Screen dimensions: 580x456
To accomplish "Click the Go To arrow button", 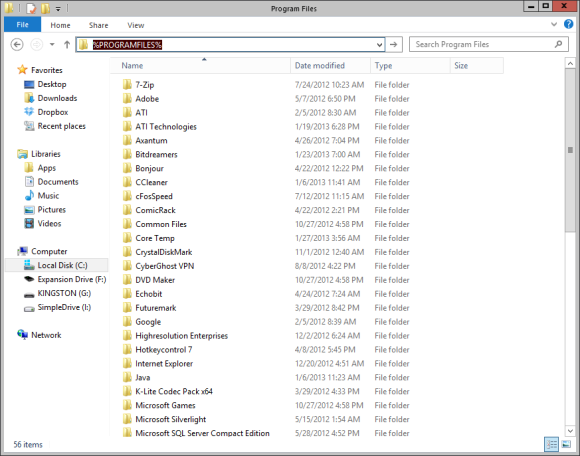I will (394, 45).
